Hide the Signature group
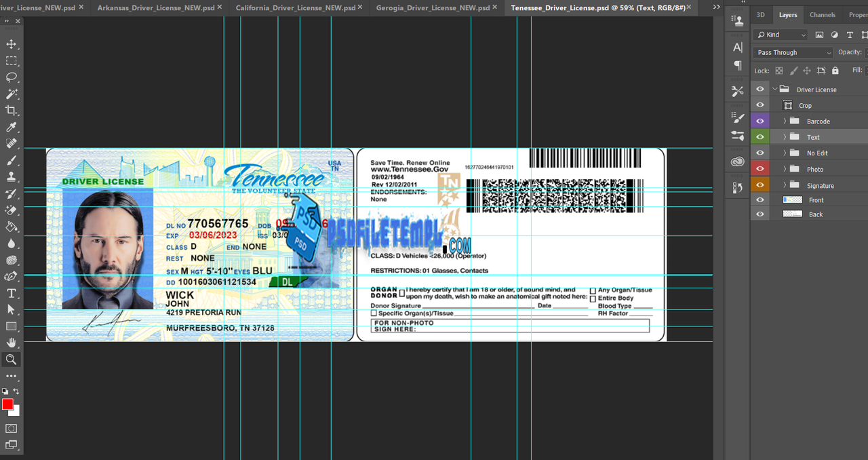868x460 pixels. click(x=760, y=185)
